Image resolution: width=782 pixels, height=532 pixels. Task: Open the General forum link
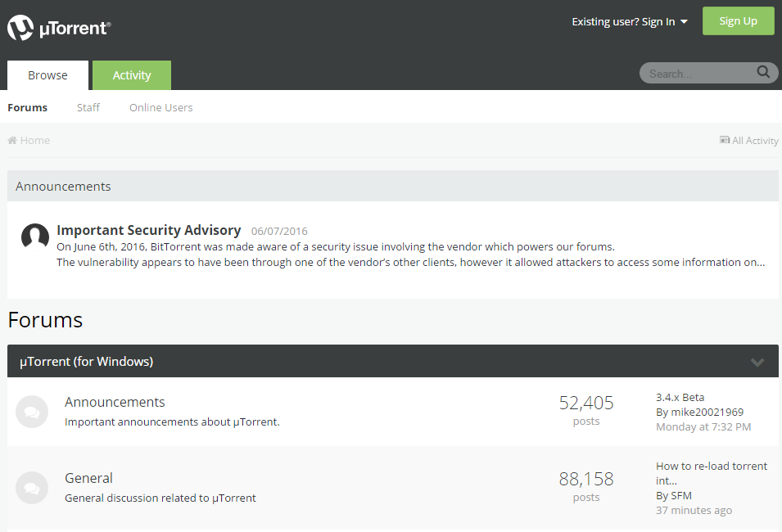(88, 478)
